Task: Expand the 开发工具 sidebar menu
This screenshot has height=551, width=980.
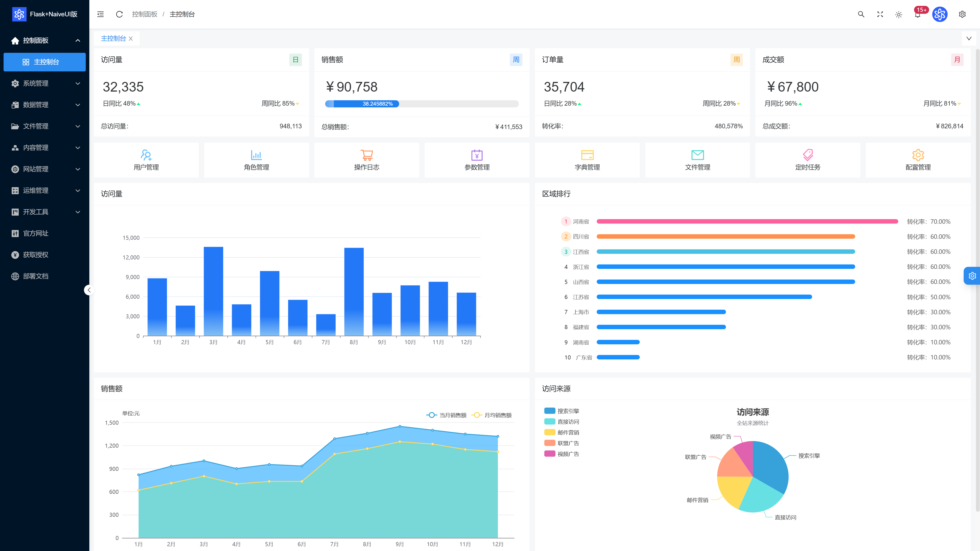Action: [44, 212]
